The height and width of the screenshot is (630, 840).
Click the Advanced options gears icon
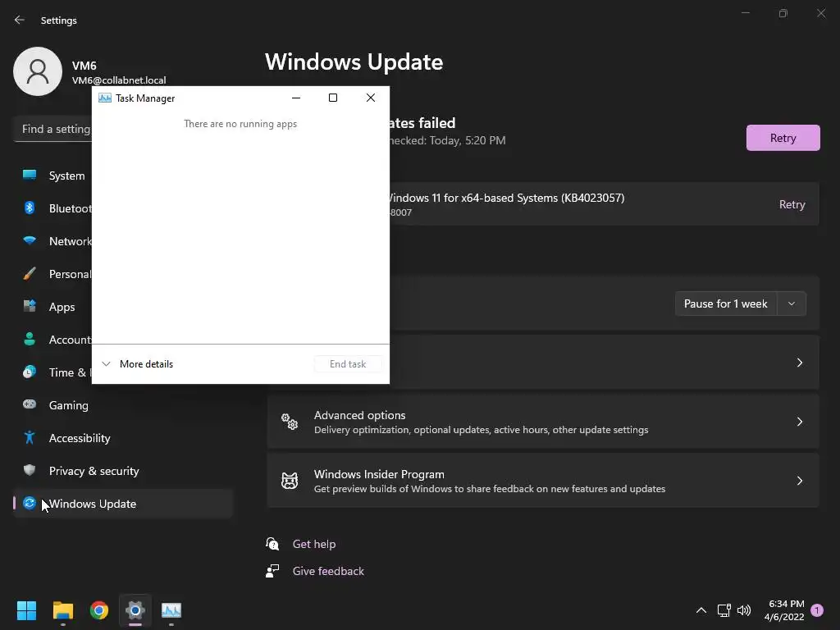pos(290,422)
